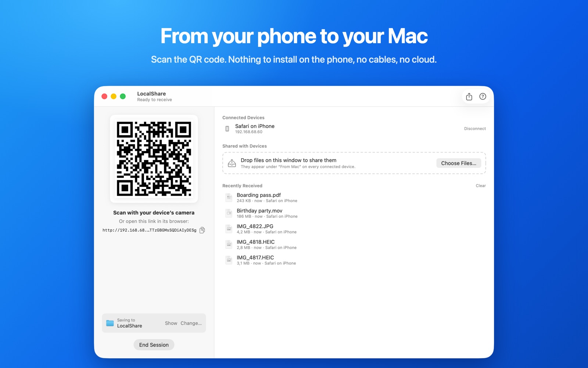Show the LocalShare save folder
The width and height of the screenshot is (588, 368).
tap(171, 323)
